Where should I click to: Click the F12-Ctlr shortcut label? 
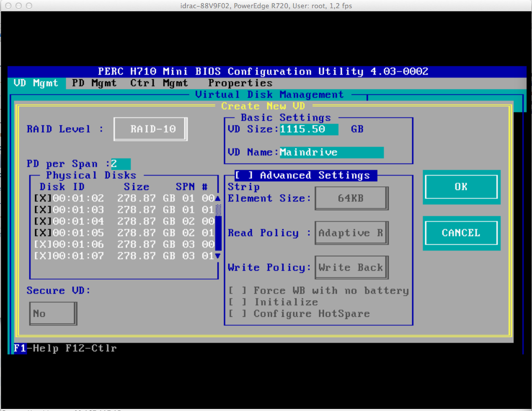pos(91,348)
